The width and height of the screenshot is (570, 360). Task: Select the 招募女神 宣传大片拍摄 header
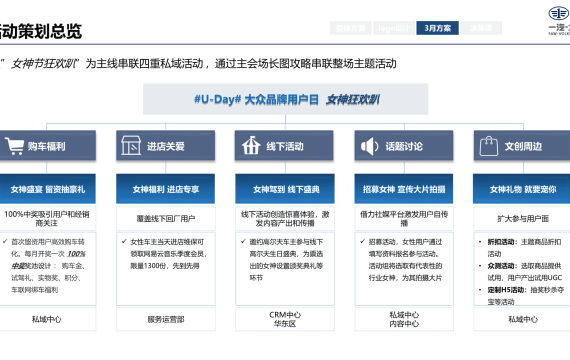pos(404,189)
